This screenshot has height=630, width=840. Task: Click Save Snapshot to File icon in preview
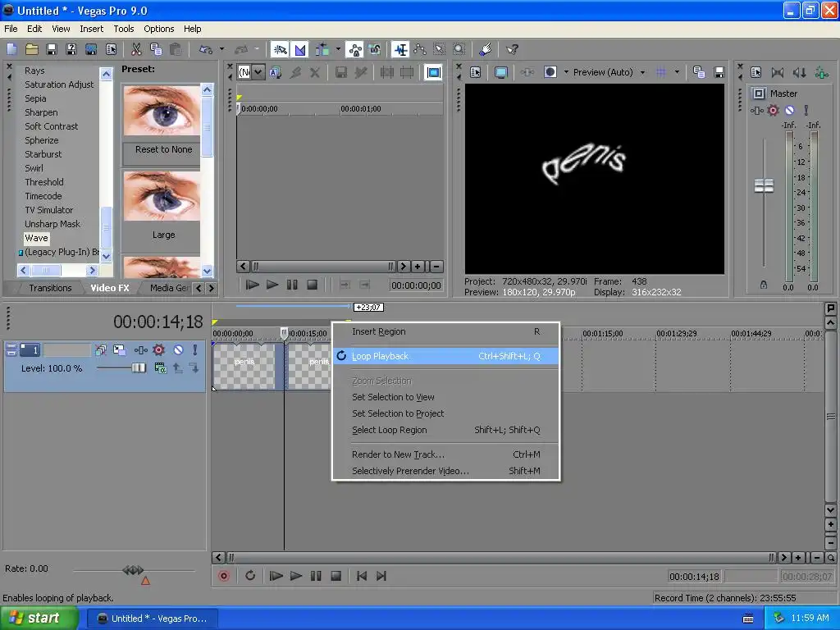pyautogui.click(x=719, y=72)
